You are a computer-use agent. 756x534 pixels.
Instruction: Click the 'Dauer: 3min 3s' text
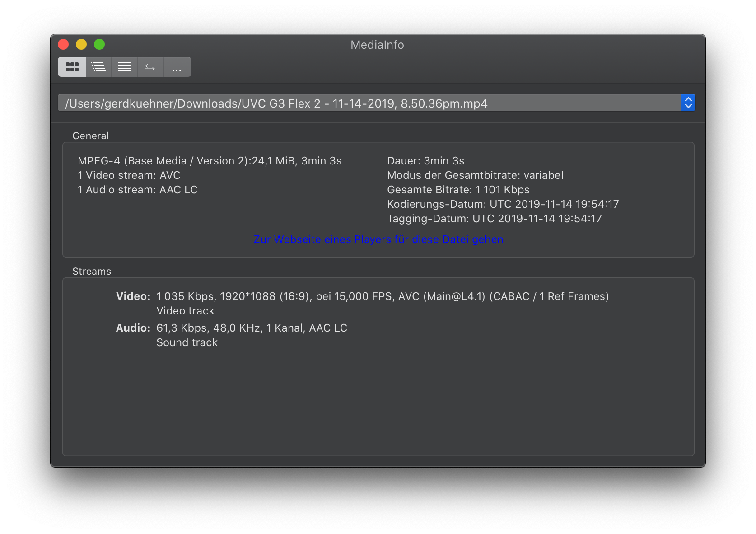tap(425, 161)
